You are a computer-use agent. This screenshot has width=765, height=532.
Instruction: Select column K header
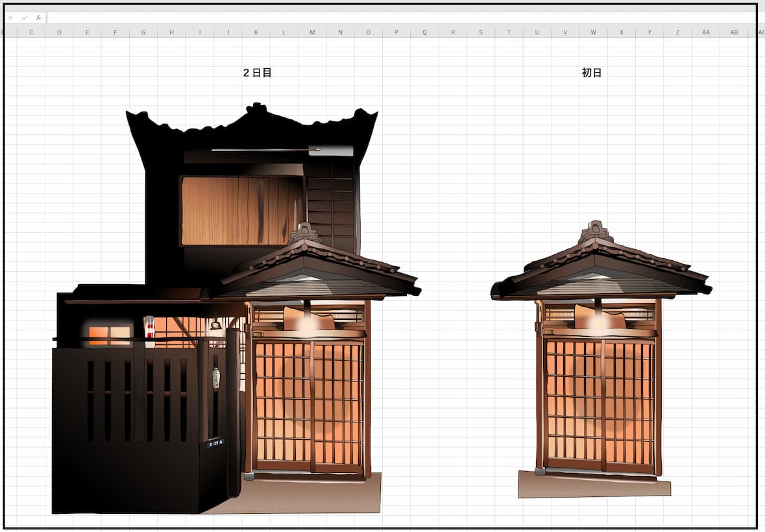pos(256,32)
